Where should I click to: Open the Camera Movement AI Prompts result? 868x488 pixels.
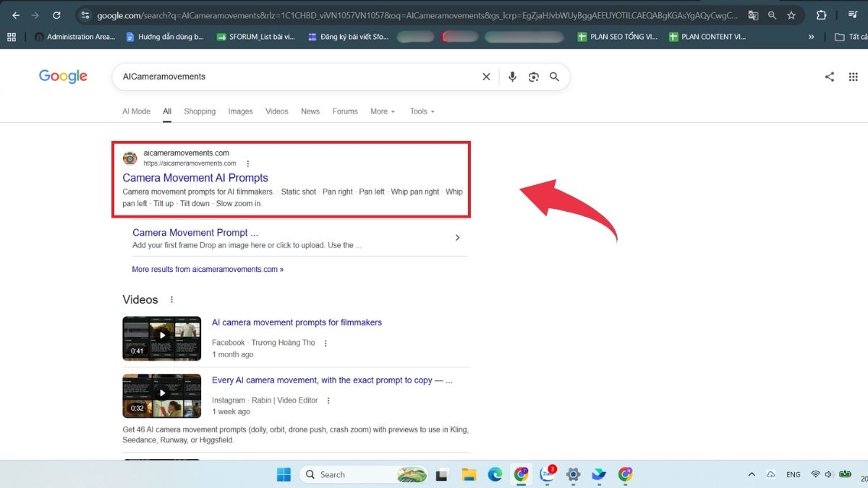click(x=195, y=178)
